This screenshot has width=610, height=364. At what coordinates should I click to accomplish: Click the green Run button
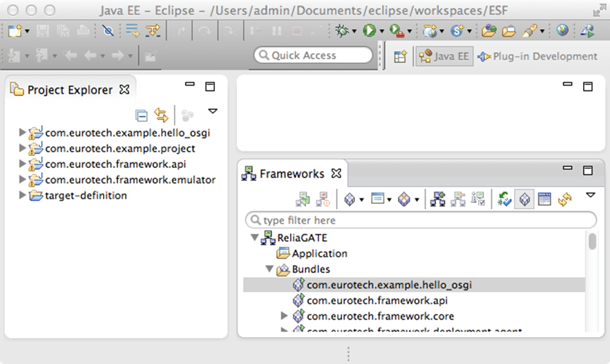[369, 30]
